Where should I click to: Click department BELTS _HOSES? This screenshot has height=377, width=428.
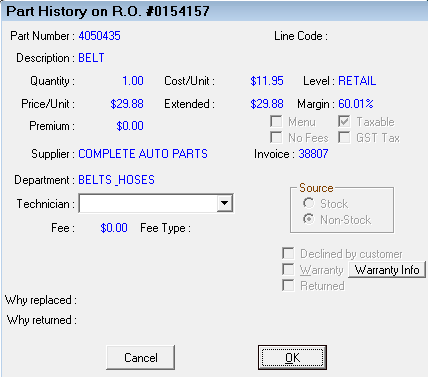[116, 180]
